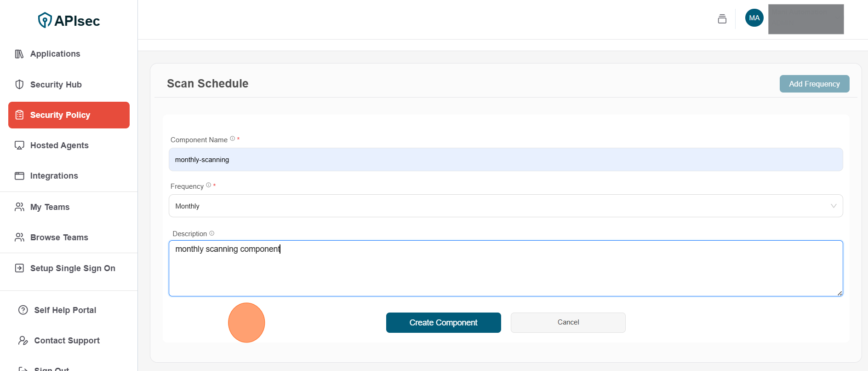Go to Security Hub page

56,85
